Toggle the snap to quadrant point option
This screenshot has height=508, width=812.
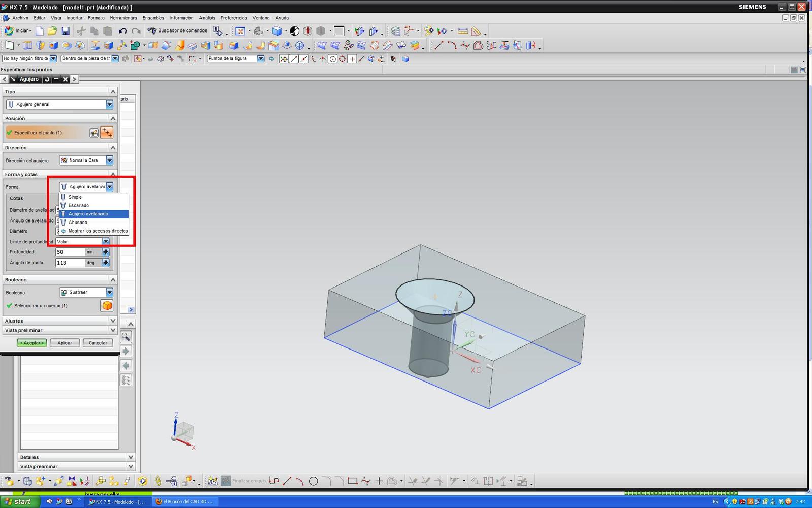pyautogui.click(x=343, y=59)
